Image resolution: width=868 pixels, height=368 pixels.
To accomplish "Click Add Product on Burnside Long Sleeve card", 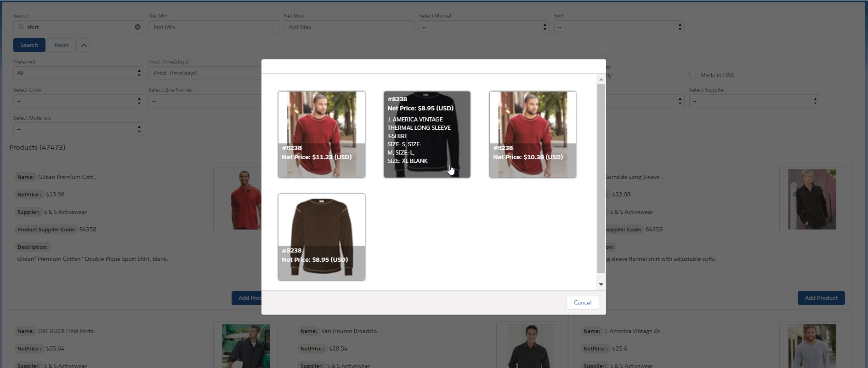I will tap(821, 298).
